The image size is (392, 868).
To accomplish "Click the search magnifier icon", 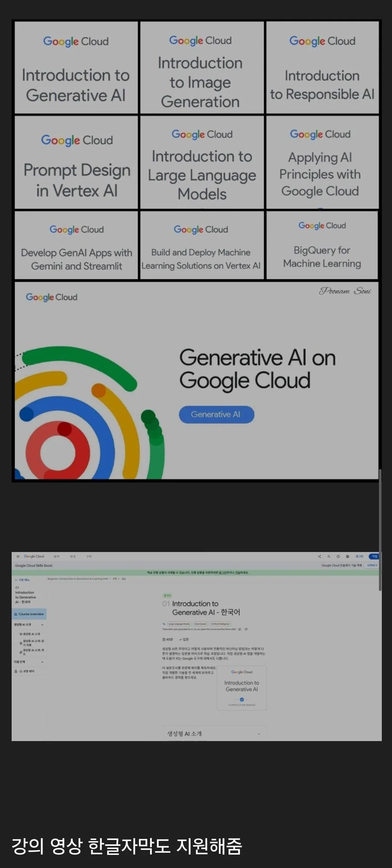I will point(329,556).
